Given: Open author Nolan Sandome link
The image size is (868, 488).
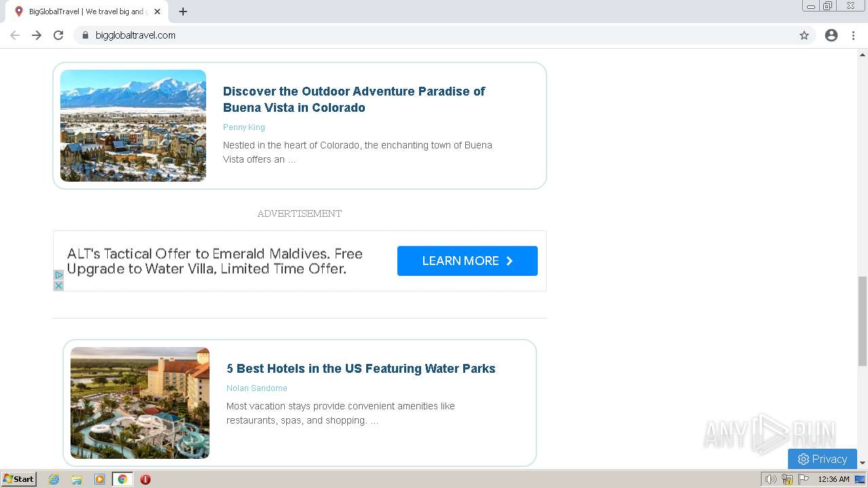Looking at the screenshot, I should point(257,388).
